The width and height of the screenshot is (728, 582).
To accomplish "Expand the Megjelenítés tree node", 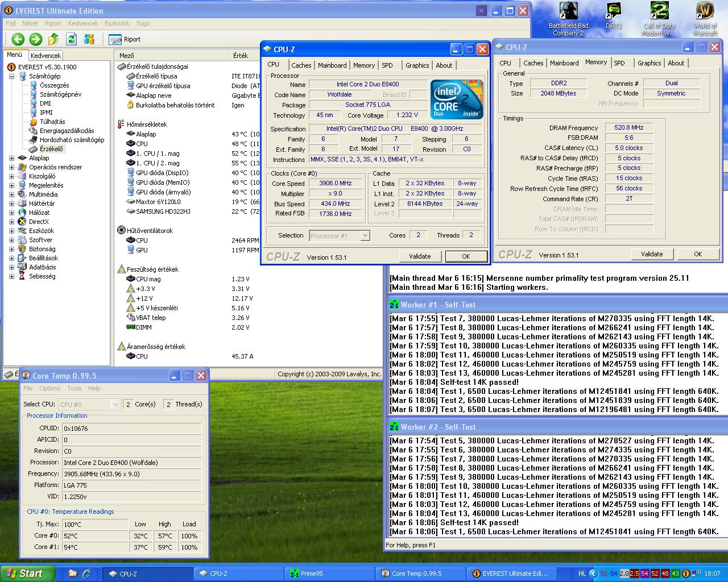I will tap(12, 185).
